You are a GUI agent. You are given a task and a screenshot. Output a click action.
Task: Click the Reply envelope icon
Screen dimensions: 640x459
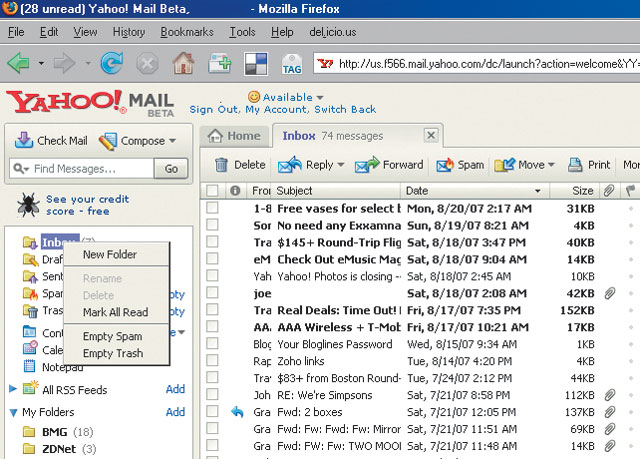pyautogui.click(x=289, y=164)
